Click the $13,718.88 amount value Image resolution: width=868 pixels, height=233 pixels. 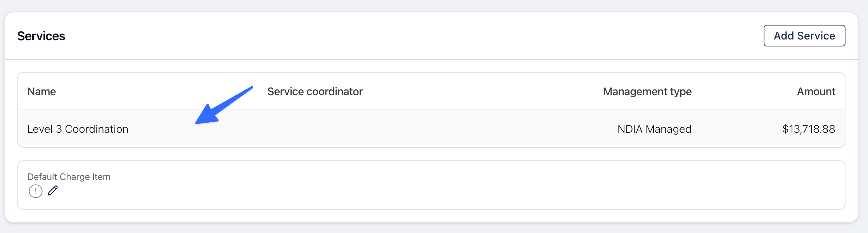coord(809,129)
